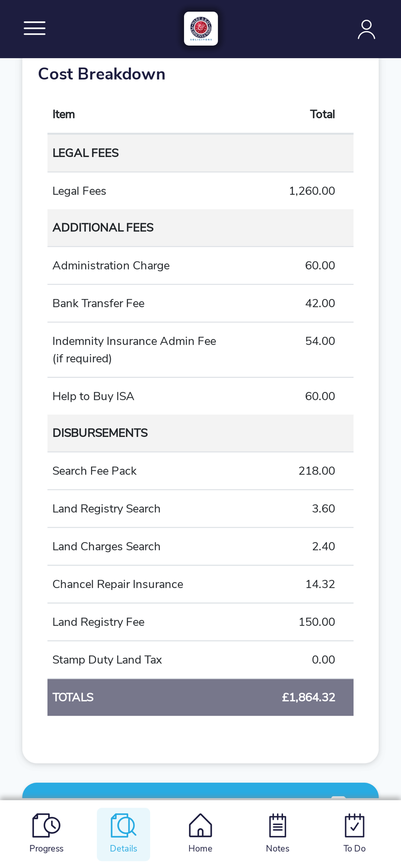Navigate to Home via house icon

click(x=200, y=826)
